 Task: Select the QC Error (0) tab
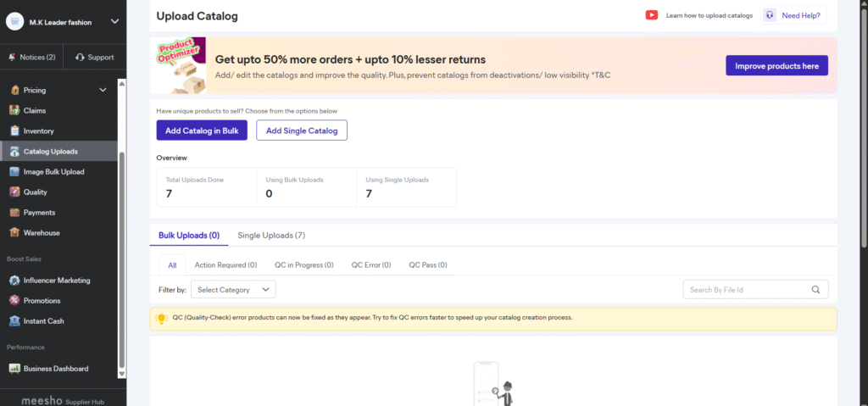371,265
